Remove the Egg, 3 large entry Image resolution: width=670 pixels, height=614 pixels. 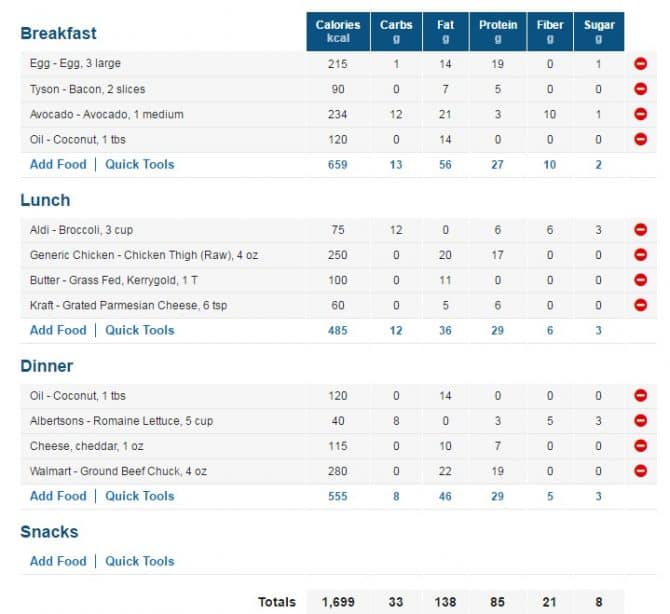(x=640, y=64)
